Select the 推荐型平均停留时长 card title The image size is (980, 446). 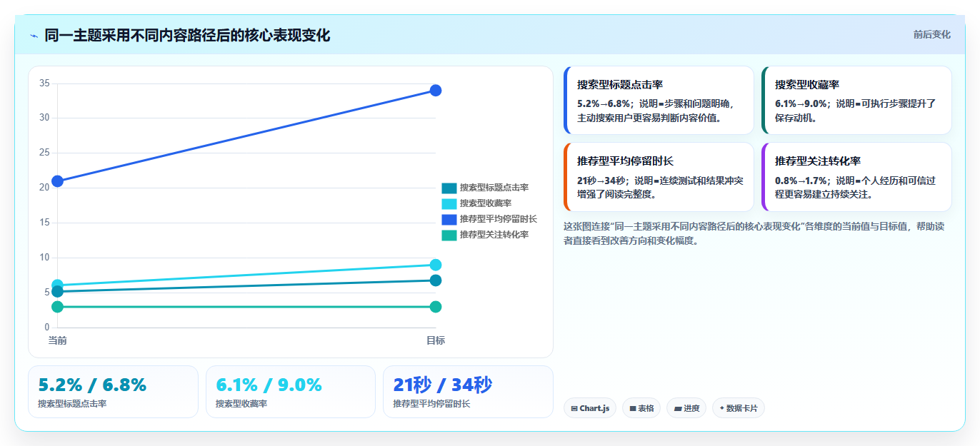click(626, 161)
